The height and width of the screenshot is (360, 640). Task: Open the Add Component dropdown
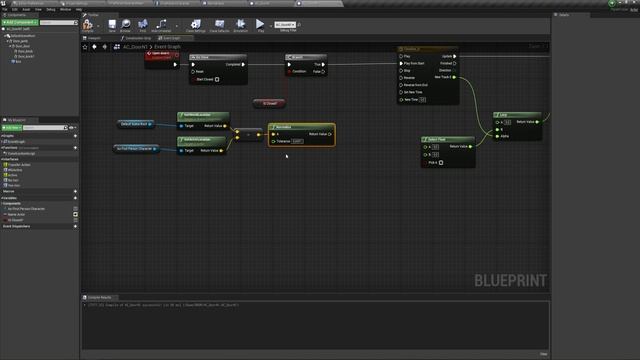pyautogui.click(x=20, y=22)
